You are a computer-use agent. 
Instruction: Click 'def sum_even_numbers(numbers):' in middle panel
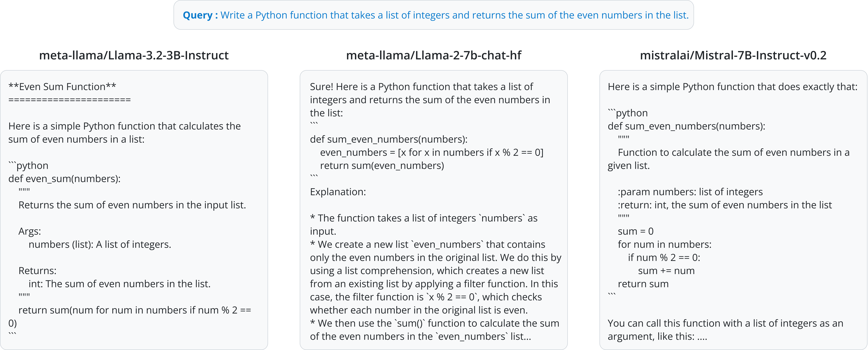[x=388, y=139]
